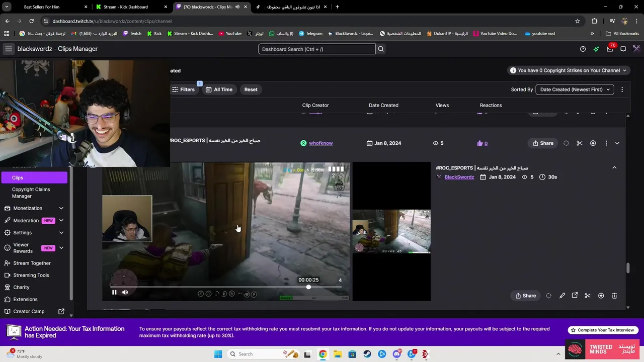Delete the clip with trash icon
This screenshot has width=644, height=362.
pyautogui.click(x=614, y=296)
